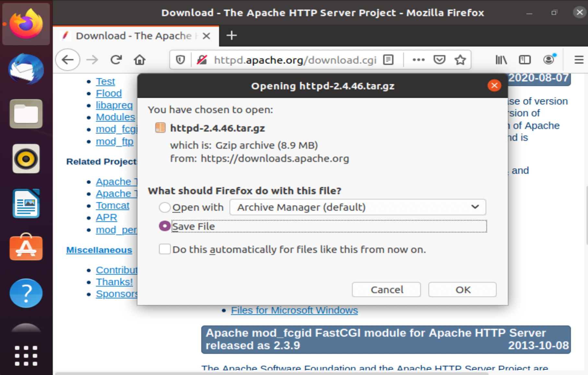The image size is (588, 375).
Task: Open the mod_ftp link
Action: click(115, 142)
